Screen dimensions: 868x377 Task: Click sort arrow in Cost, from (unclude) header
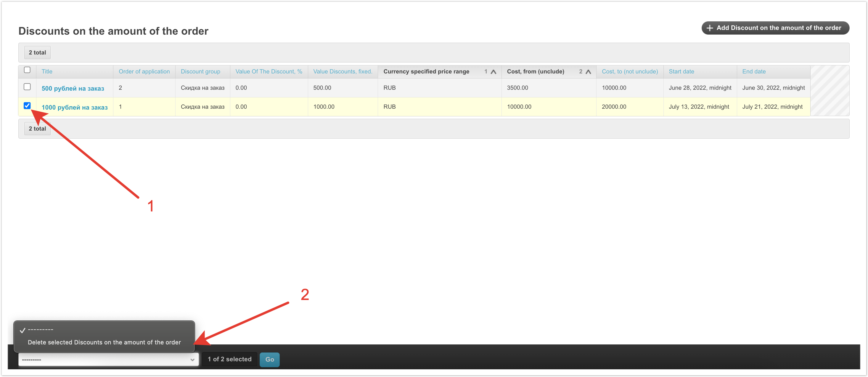(588, 71)
